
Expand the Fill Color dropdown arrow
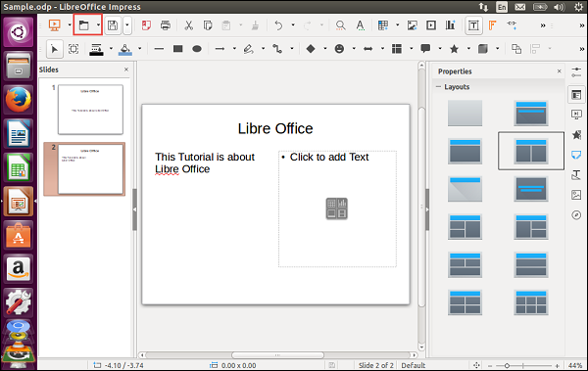coord(139,49)
